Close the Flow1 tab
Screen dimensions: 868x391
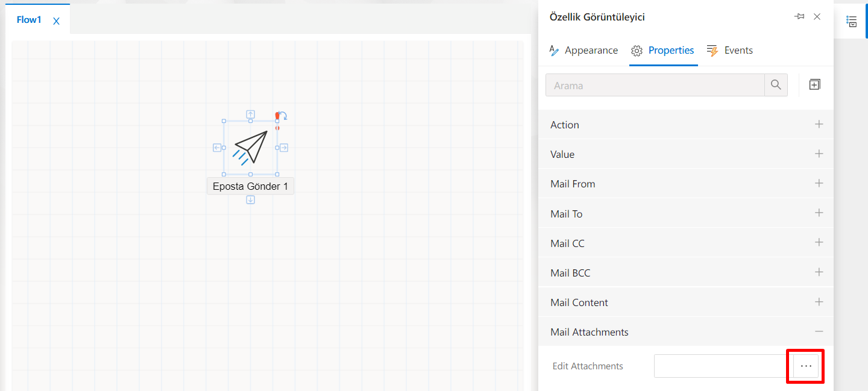[x=57, y=21]
